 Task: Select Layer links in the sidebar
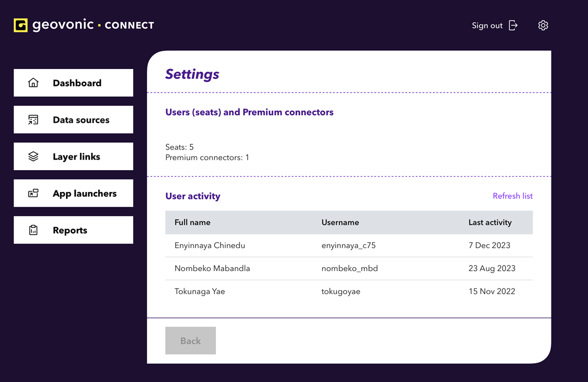73,156
